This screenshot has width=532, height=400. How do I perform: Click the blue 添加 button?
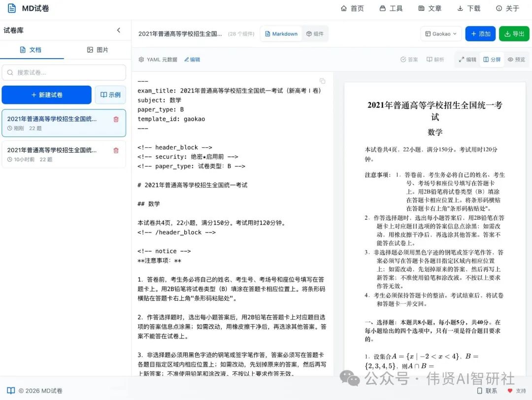pyautogui.click(x=480, y=34)
